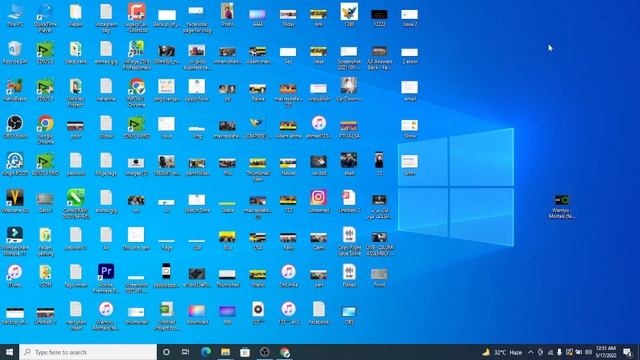Open the 'Copy Right Issue Solve' audio file

349,241
